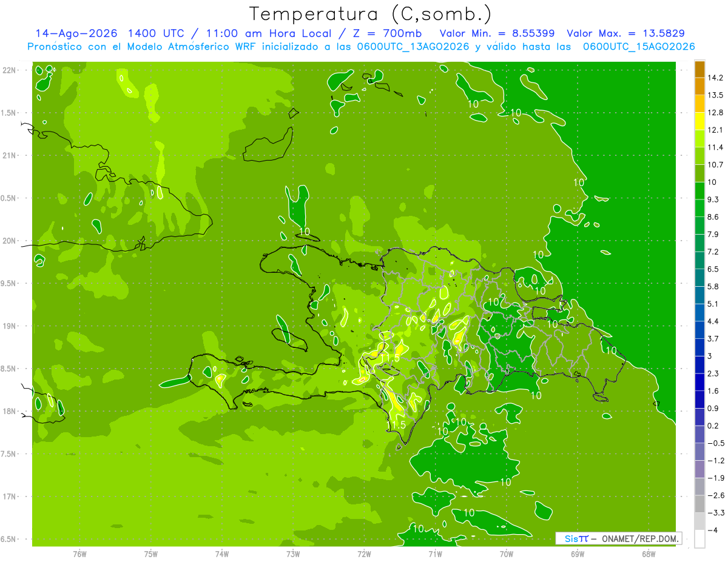Click the '-4' color scale value
The image size is (728, 562).
[713, 530]
